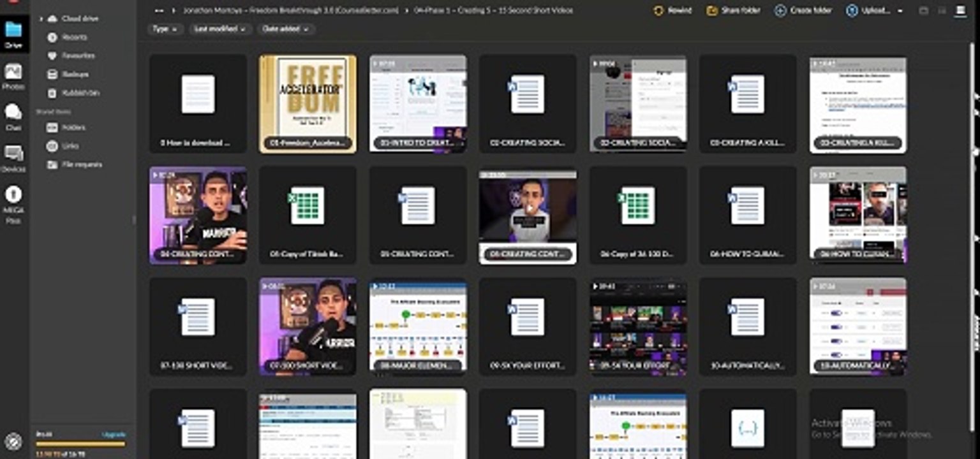This screenshot has width=980, height=459.
Task: Select the 06-HOW TO GUARA video thumbnail
Action: point(858,215)
